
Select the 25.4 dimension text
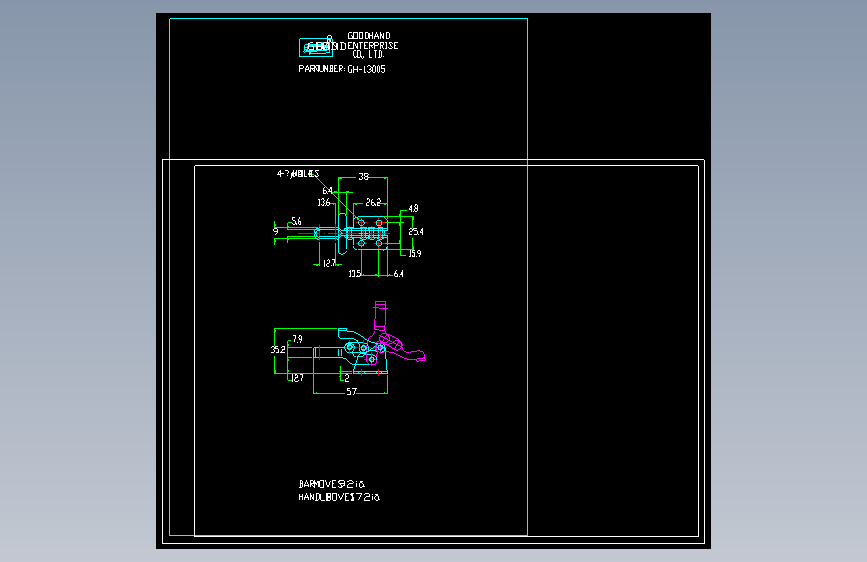coord(416,232)
